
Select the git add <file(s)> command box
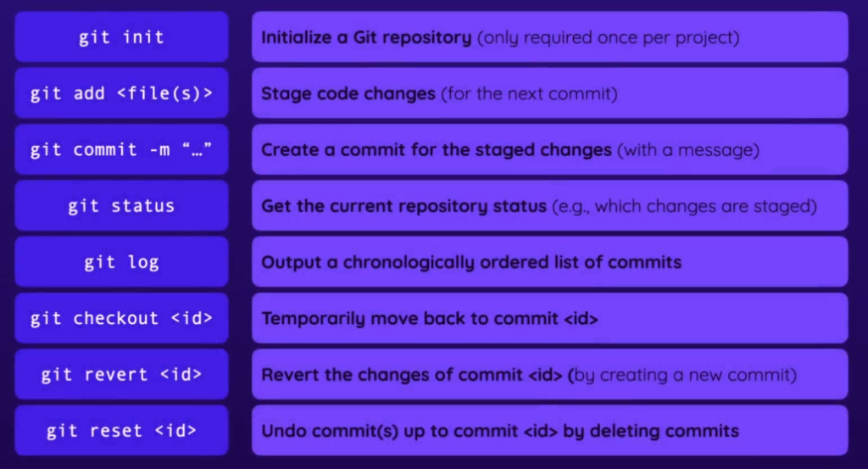[121, 93]
